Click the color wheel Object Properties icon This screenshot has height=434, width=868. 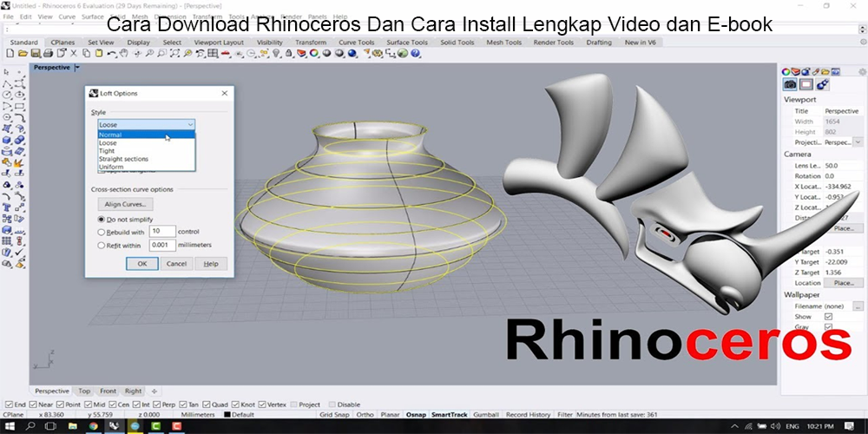(314, 53)
